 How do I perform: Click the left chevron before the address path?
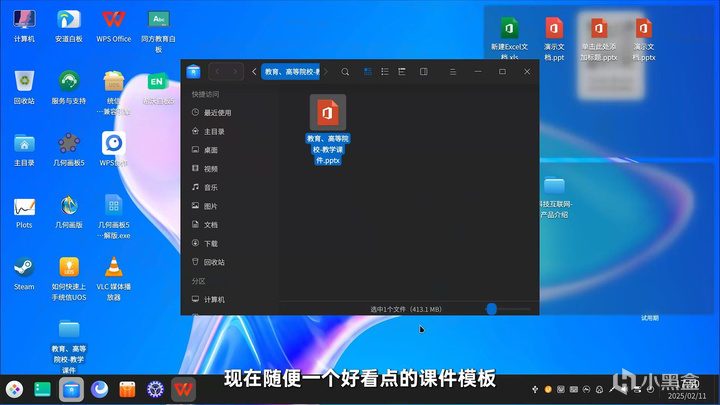(254, 72)
